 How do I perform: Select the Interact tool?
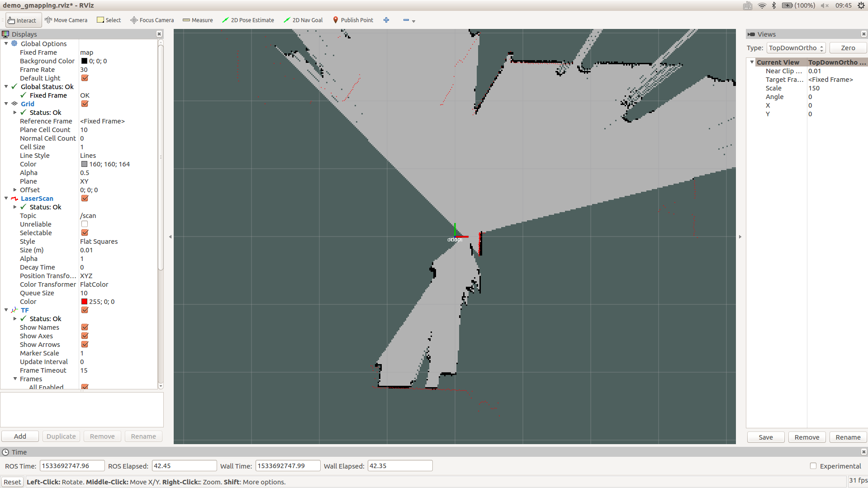[23, 20]
